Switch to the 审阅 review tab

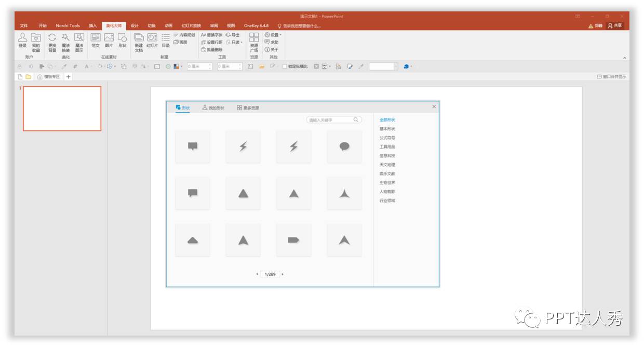coord(214,25)
